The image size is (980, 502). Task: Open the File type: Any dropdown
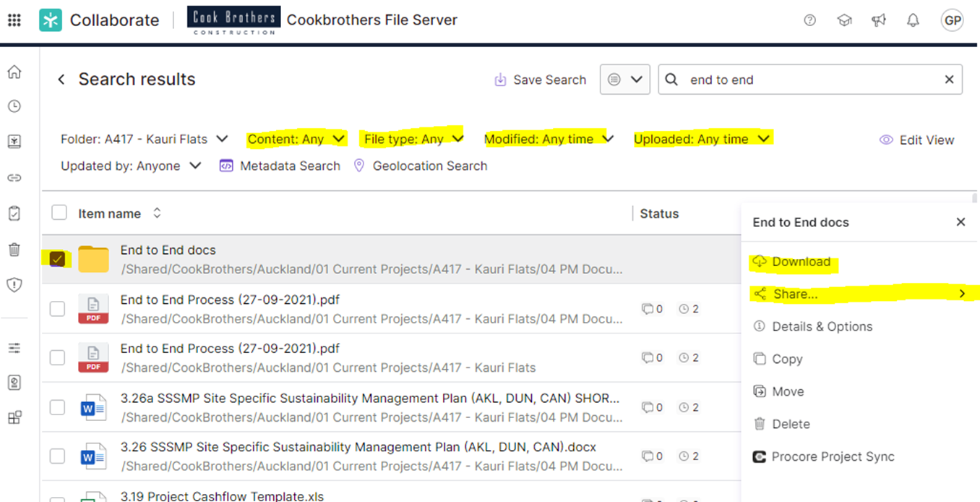(x=413, y=139)
